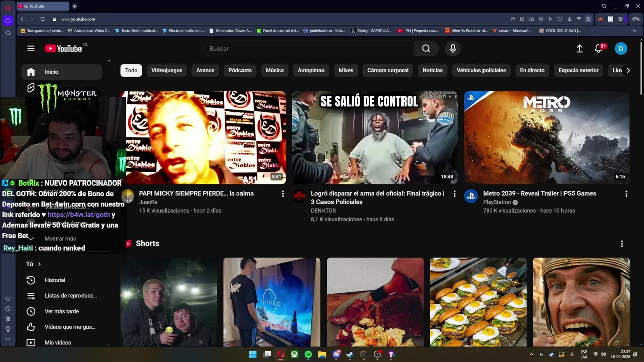Open YouTube notifications bell
644x362 pixels.
click(599, 49)
